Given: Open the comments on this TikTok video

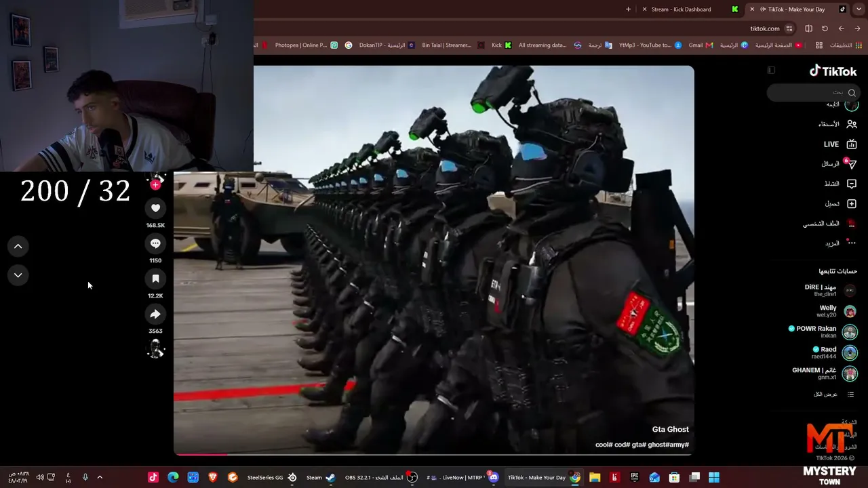Looking at the screenshot, I should pyautogui.click(x=155, y=243).
